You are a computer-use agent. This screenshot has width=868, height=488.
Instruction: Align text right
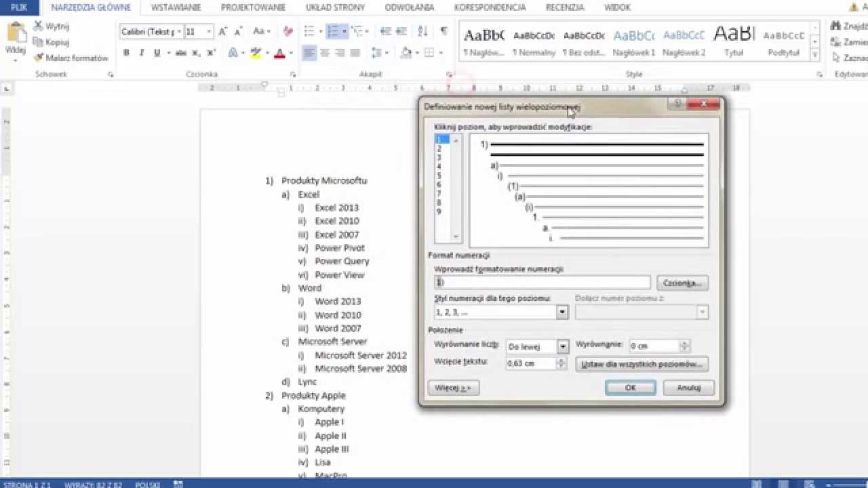tap(340, 53)
